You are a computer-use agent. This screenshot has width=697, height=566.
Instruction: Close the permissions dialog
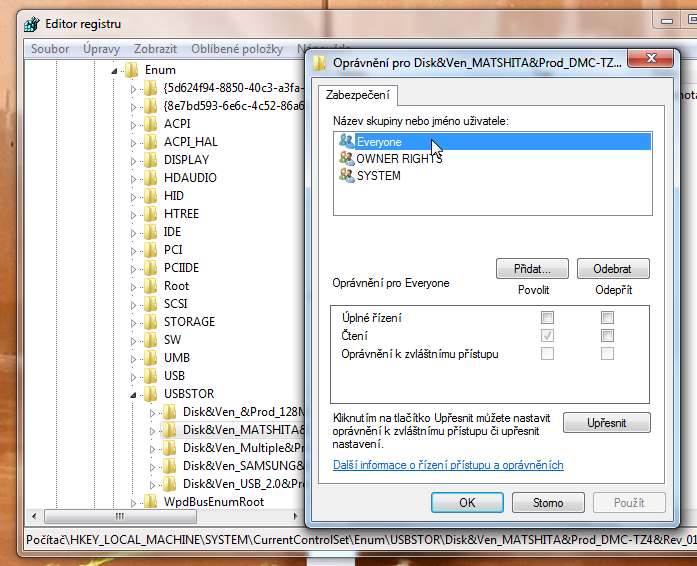650,58
